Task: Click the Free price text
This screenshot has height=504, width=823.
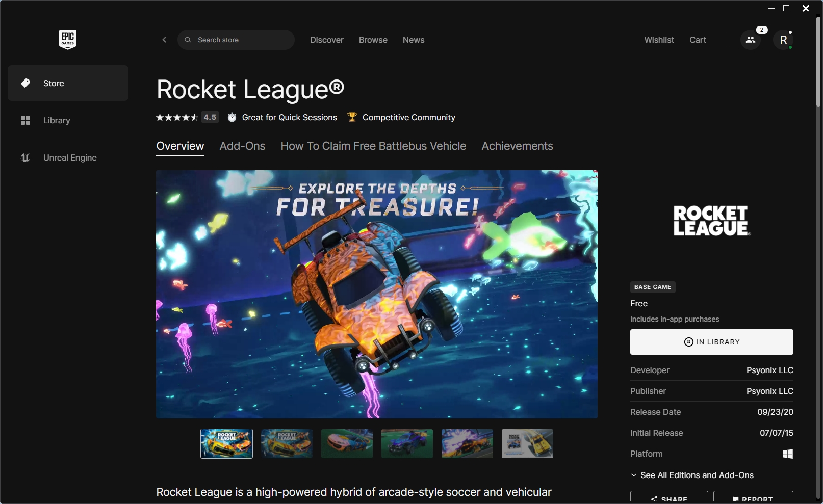Action: point(639,303)
